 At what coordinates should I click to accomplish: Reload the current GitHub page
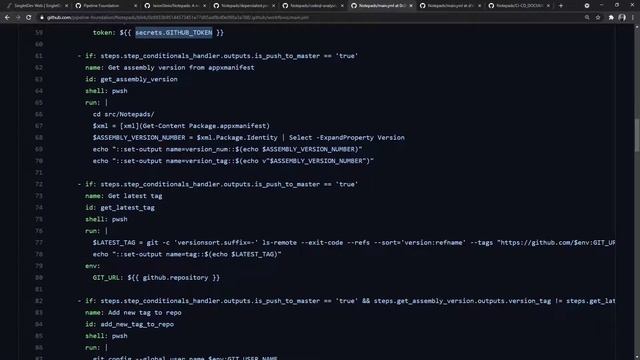coord(29,18)
